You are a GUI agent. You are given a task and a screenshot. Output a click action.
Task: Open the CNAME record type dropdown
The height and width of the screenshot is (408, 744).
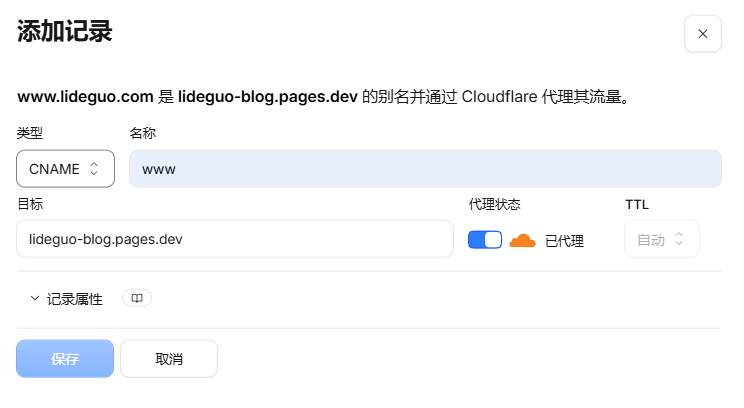[65, 168]
